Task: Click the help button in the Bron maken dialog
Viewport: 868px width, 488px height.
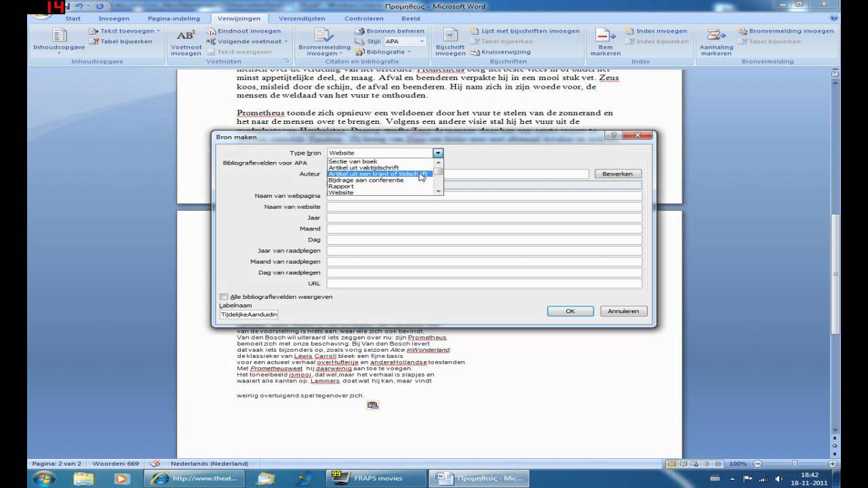Action: (x=613, y=136)
